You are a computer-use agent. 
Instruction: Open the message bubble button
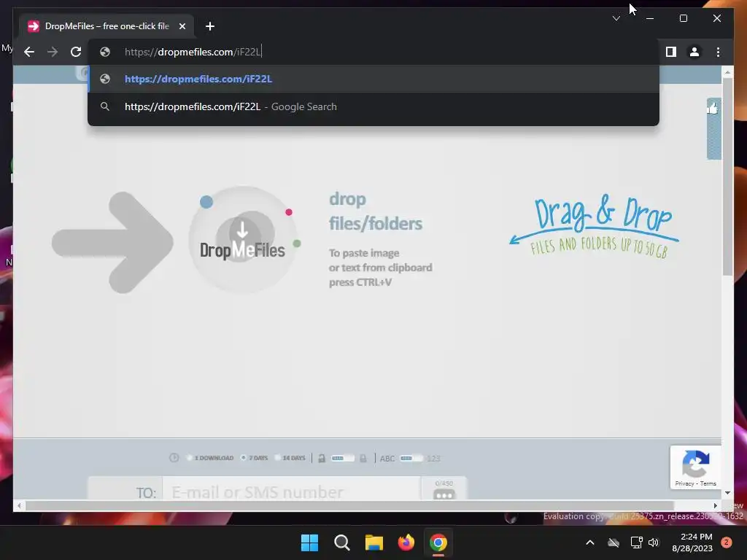pyautogui.click(x=444, y=495)
